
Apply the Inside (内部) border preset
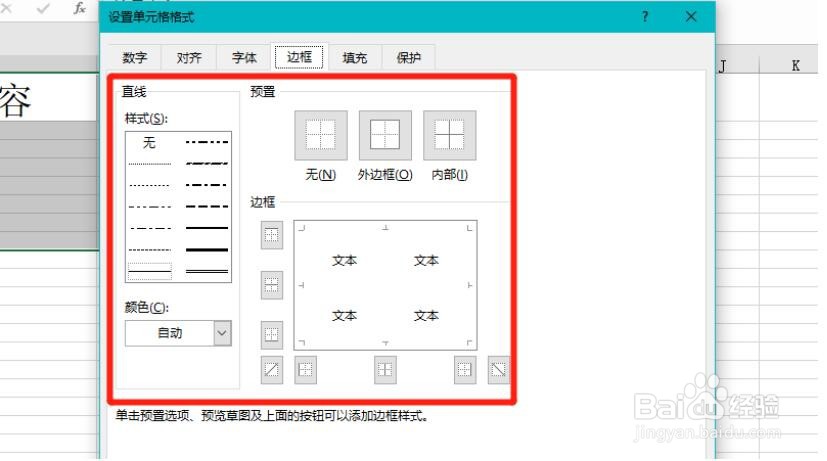coord(449,135)
